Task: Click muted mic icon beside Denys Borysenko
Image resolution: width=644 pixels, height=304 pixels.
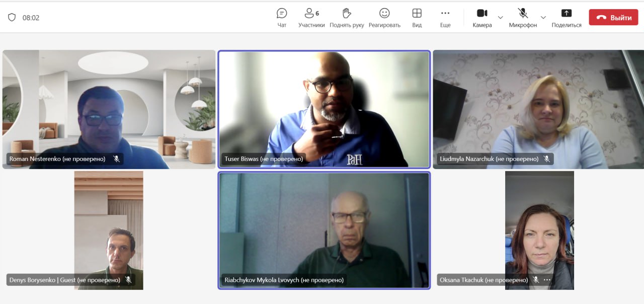Action: (128, 280)
